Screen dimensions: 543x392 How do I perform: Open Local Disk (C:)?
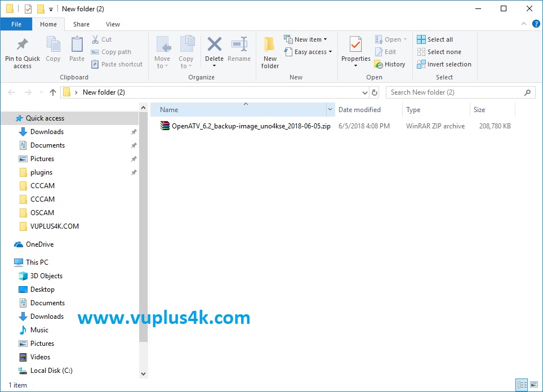pos(51,370)
